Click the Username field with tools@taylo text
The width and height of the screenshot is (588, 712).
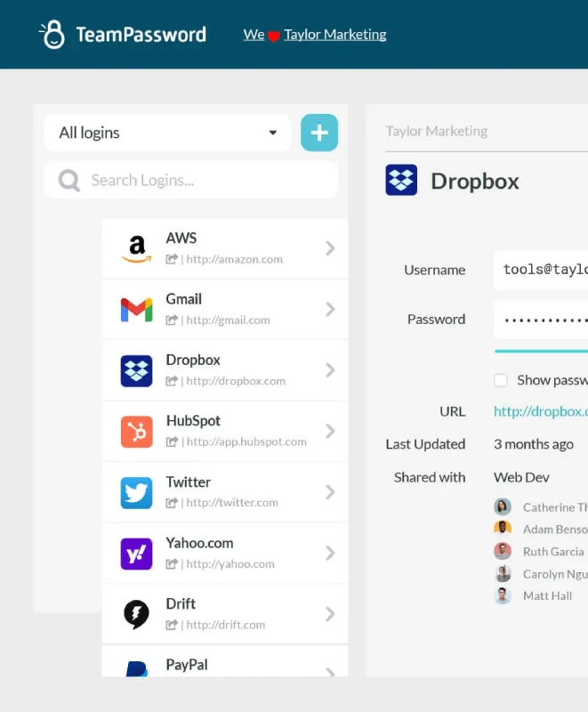541,271
